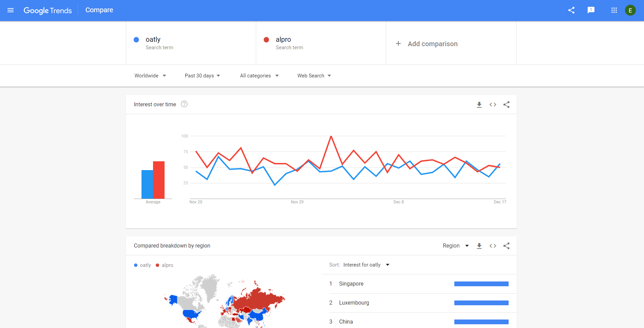
Task: Click the red average bar for alpro
Action: [x=159, y=180]
